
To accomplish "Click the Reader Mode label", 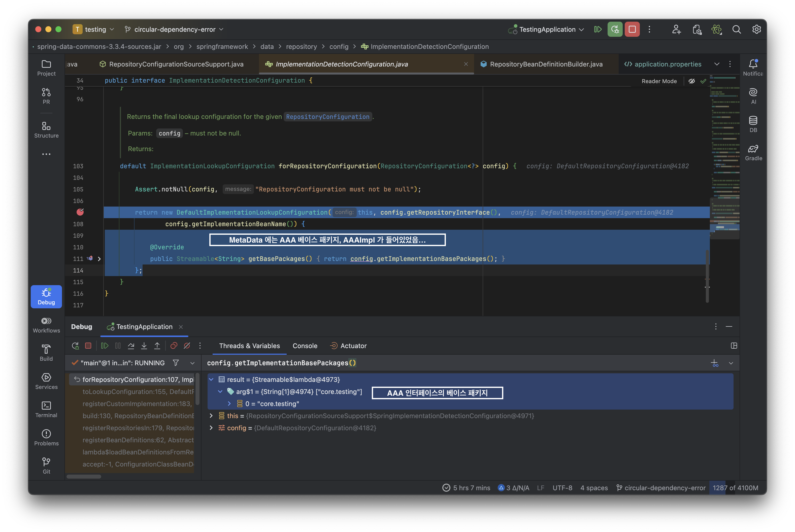I will point(659,81).
